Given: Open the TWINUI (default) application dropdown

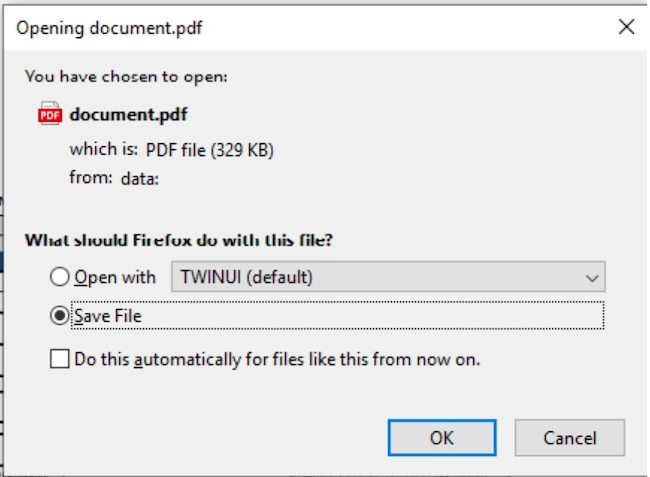Looking at the screenshot, I should [x=388, y=277].
